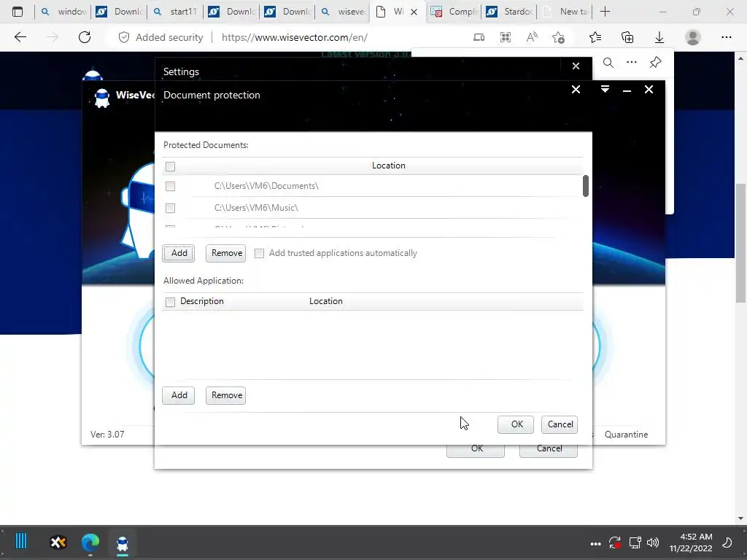
Task: Click the Protected Documents list scrollbar thumb
Action: tap(586, 186)
